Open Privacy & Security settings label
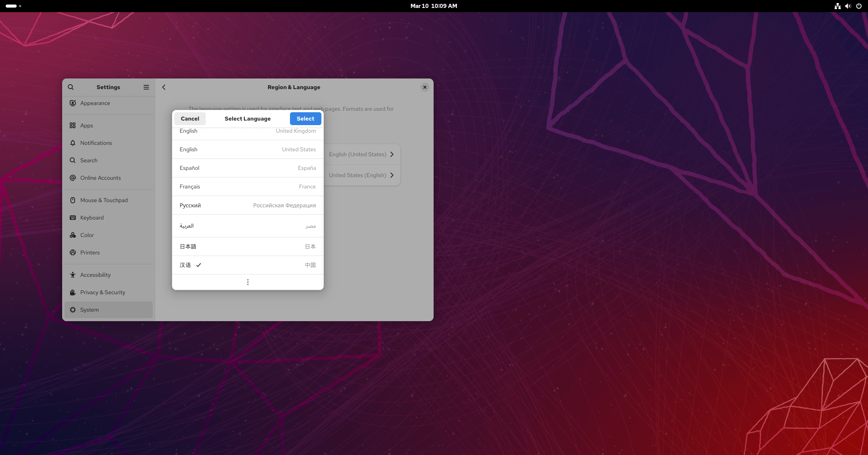The image size is (868, 455). [103, 292]
